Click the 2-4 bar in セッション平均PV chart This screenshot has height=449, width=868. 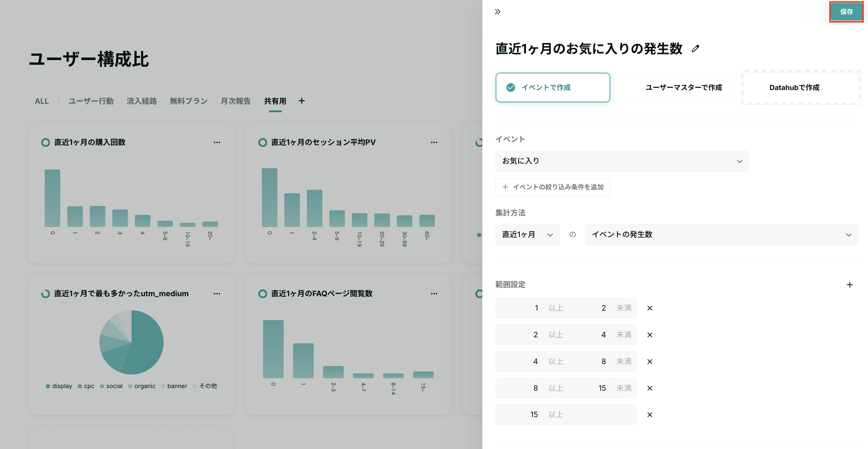314,208
